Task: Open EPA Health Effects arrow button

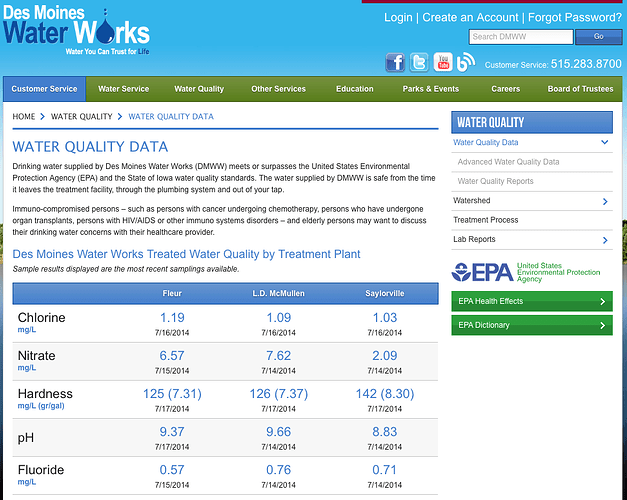Action: [x=532, y=301]
